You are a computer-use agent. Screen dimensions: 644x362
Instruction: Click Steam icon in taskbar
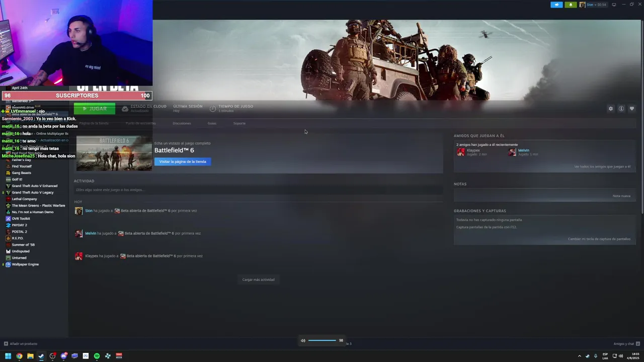pos(41,356)
